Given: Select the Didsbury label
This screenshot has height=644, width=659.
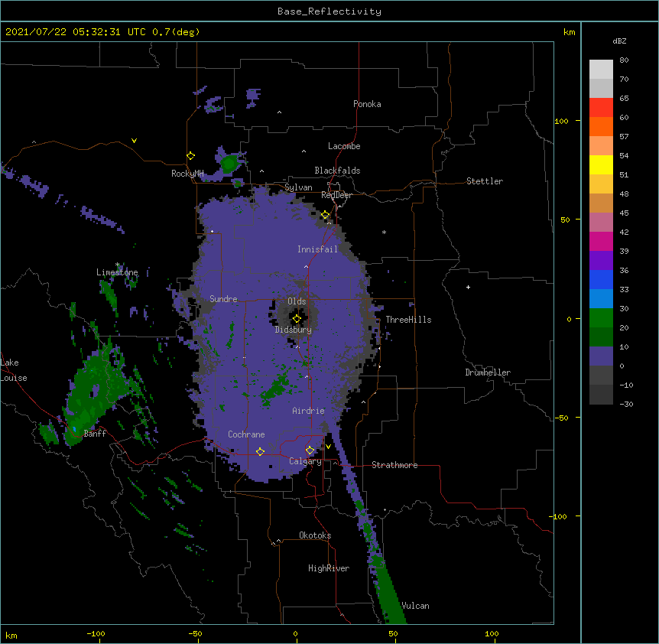Looking at the screenshot, I should click(294, 330).
